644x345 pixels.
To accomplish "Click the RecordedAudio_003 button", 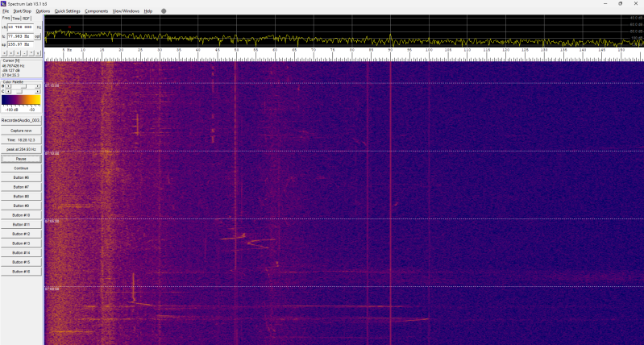I will click(x=21, y=121).
